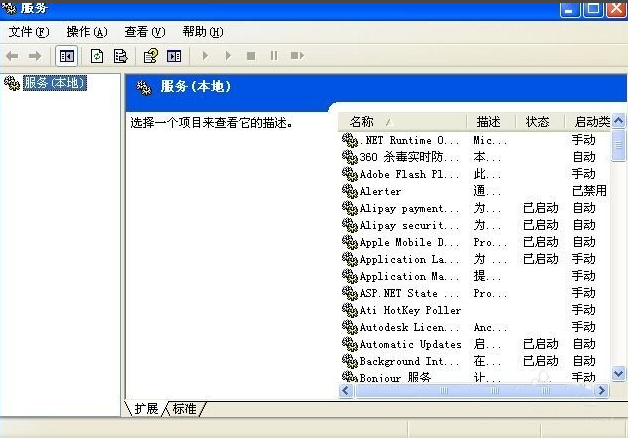The image size is (628, 438).
Task: Sort by the 描述 column header
Action: click(x=491, y=122)
